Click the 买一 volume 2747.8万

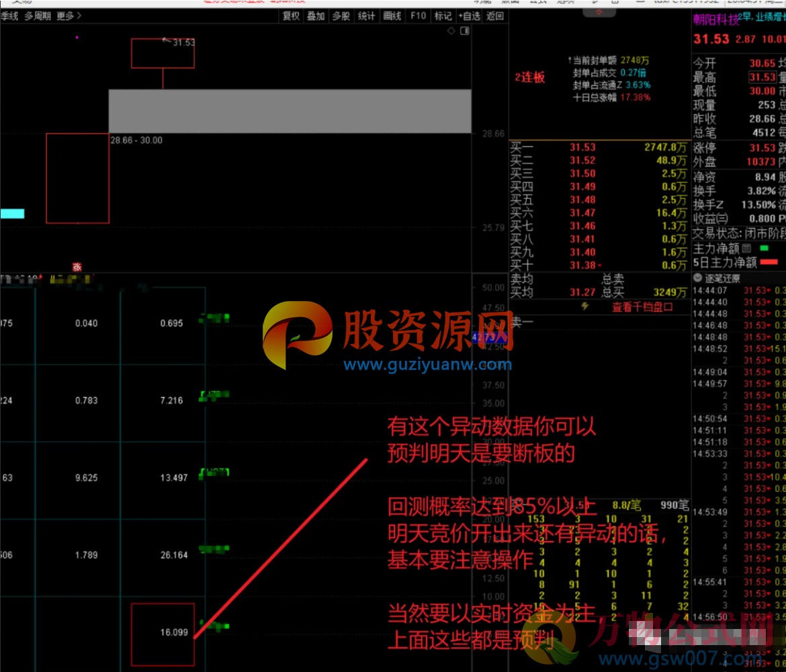[665, 147]
